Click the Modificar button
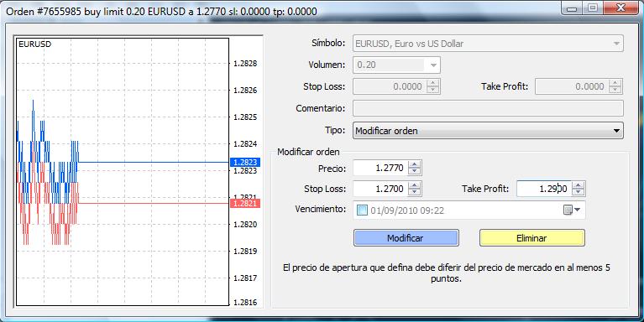Screen dimensions: 644x322 tap(406, 238)
